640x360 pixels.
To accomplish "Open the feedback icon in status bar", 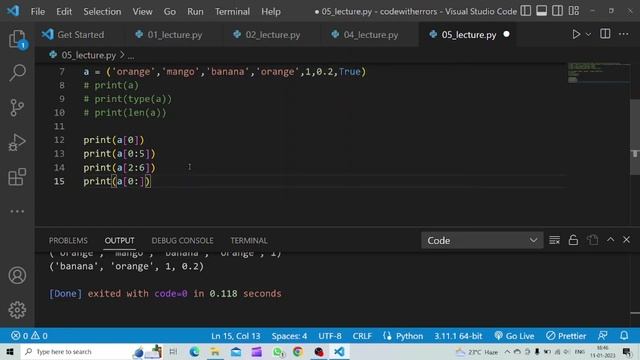I will [x=602, y=336].
